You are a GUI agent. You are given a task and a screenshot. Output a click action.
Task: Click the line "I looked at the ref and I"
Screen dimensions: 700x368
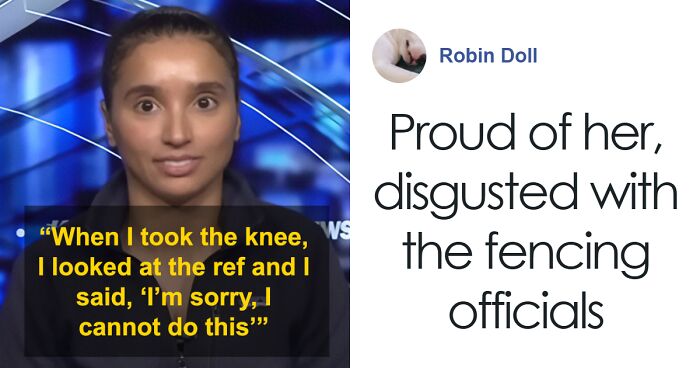(x=174, y=267)
